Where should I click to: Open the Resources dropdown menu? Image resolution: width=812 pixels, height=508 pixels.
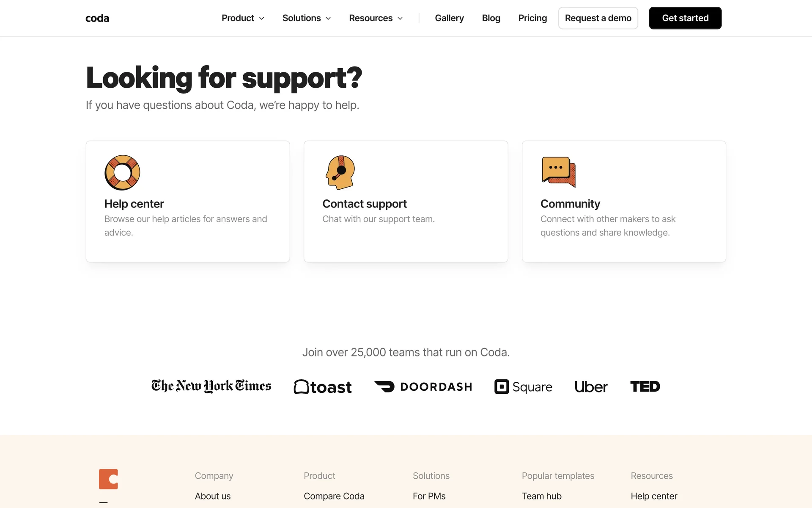click(x=376, y=18)
